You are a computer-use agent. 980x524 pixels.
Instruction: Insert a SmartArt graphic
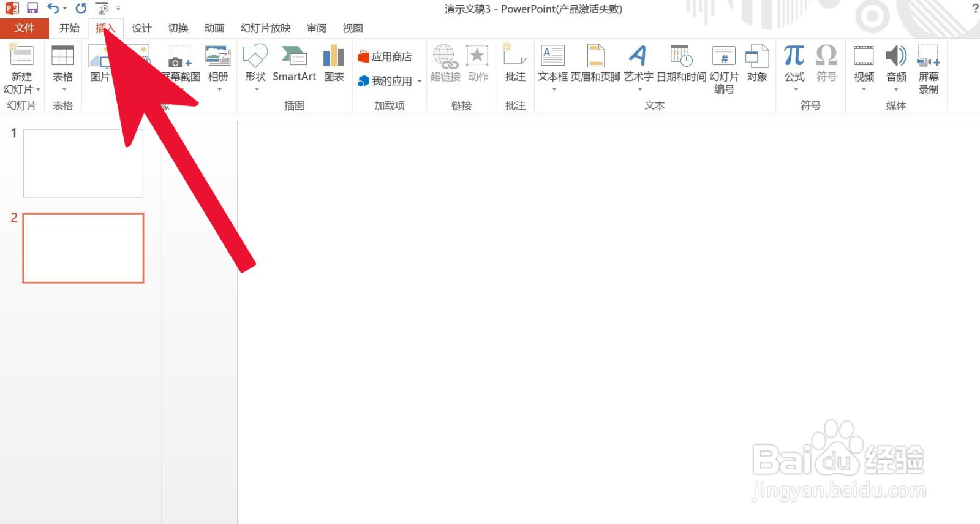point(294,63)
